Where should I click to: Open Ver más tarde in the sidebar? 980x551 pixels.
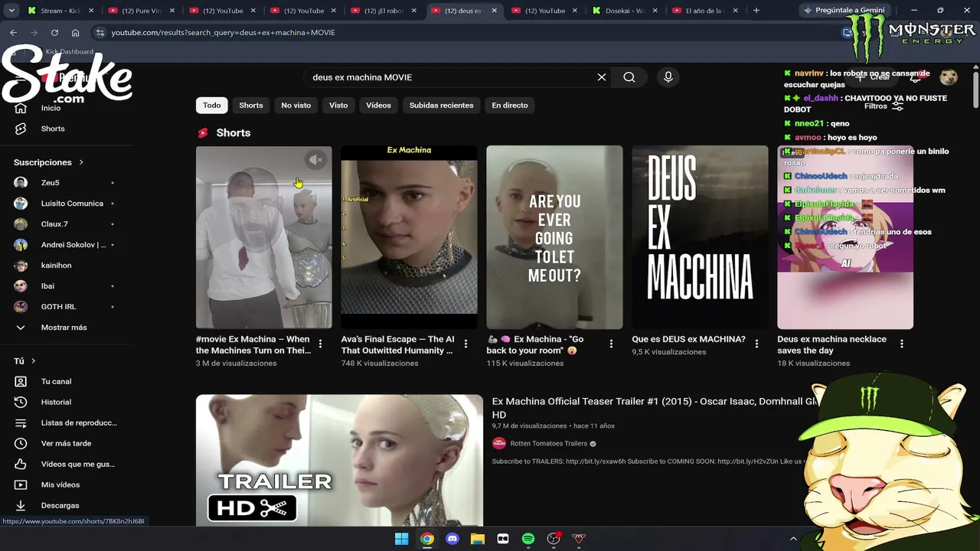tap(66, 443)
